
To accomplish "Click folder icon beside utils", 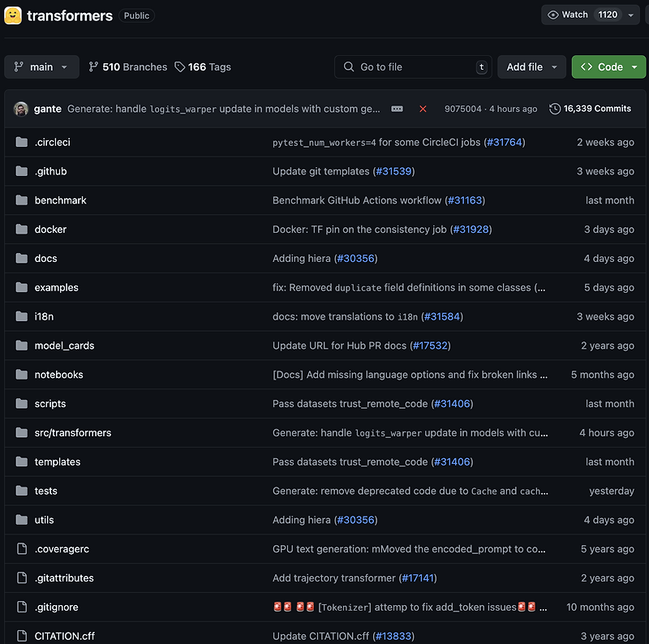I will point(22,519).
